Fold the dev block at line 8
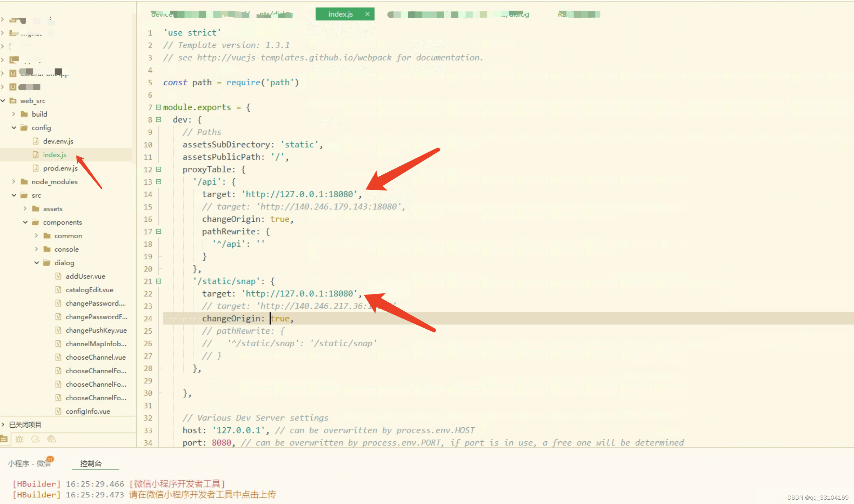854x504 pixels. (159, 120)
